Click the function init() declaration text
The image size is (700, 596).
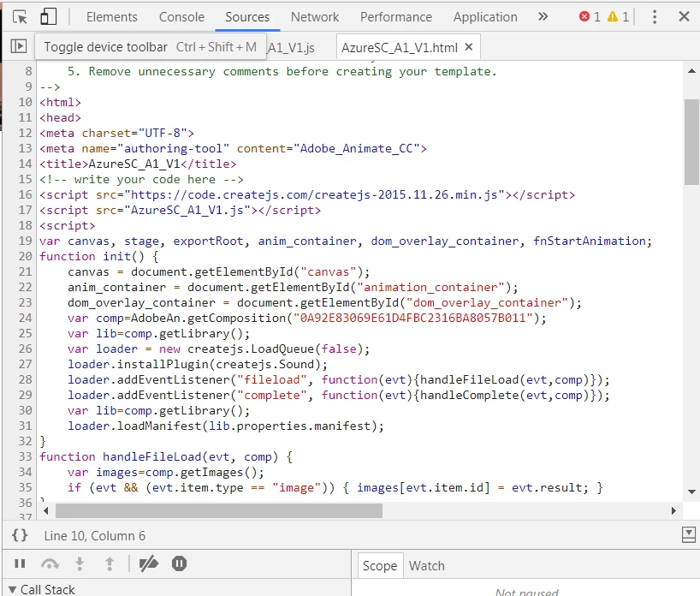point(98,256)
